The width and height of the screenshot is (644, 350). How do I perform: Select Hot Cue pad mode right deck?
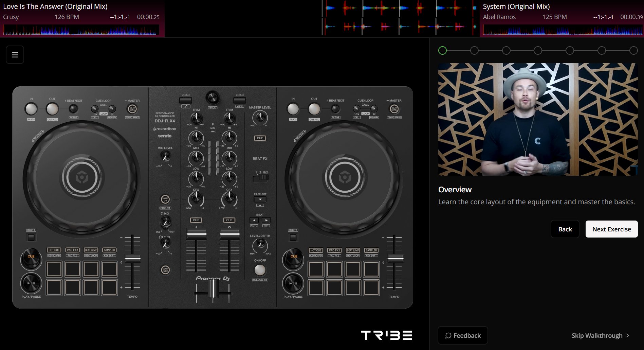click(x=316, y=250)
